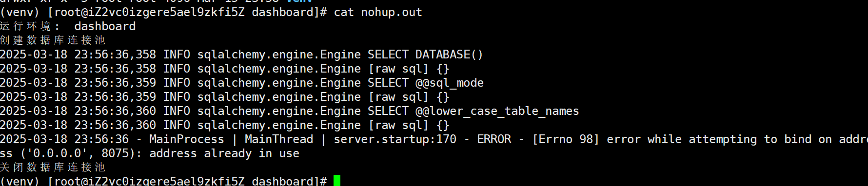Click the '关闭数据库连接池' line
Image resolution: width=868 pixels, height=186 pixels.
click(x=53, y=167)
